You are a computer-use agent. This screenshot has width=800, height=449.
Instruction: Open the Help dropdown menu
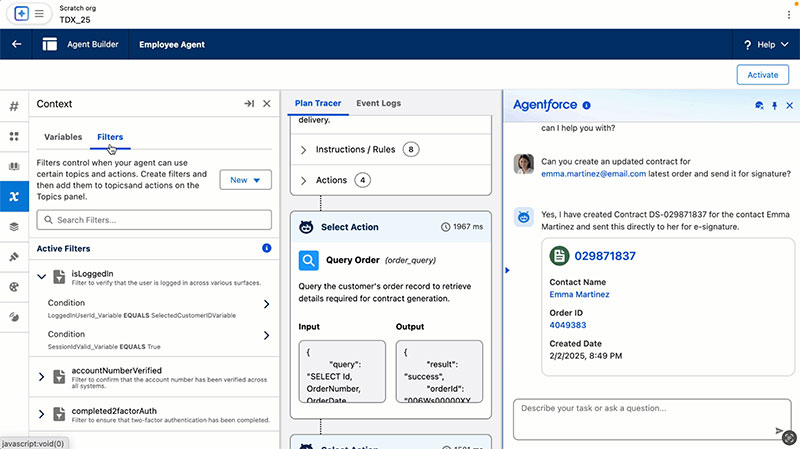point(766,44)
